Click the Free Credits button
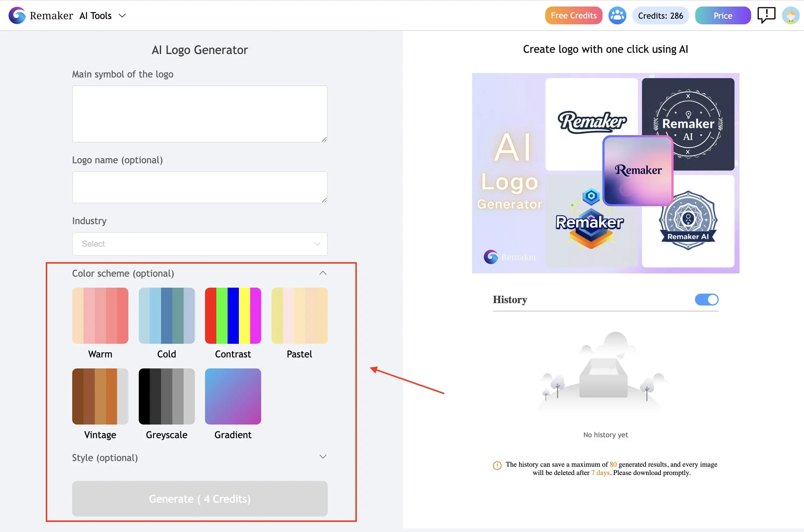Image resolution: width=804 pixels, height=532 pixels. [573, 16]
